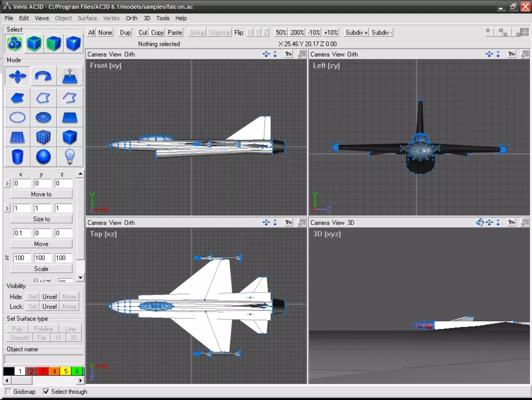This screenshot has width=532, height=400.
Task: Click pan arrows icon in Front view header
Action: pyautogui.click(x=266, y=54)
